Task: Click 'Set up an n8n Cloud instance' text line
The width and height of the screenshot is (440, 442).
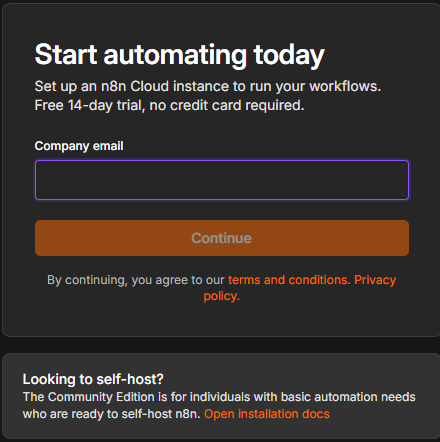Action: (208, 86)
